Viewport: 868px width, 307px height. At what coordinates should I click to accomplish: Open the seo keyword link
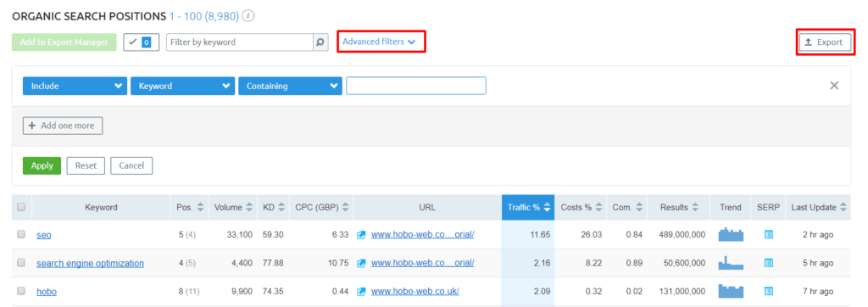tap(44, 235)
